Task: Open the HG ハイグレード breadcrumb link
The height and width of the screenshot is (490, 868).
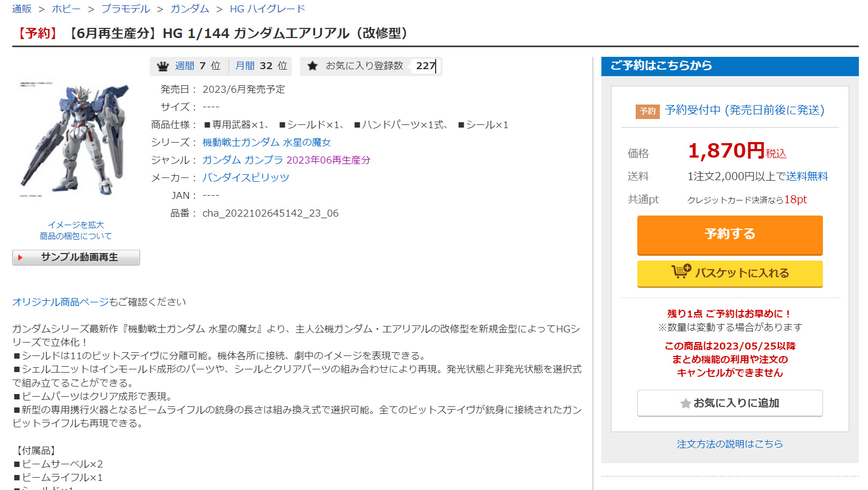Action: 267,9
